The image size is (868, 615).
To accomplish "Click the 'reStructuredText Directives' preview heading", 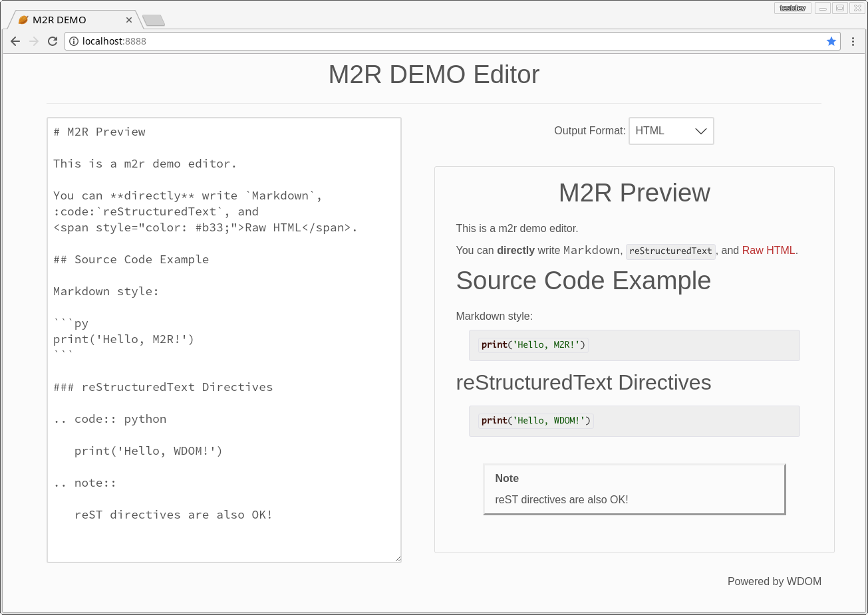I will tap(583, 383).
